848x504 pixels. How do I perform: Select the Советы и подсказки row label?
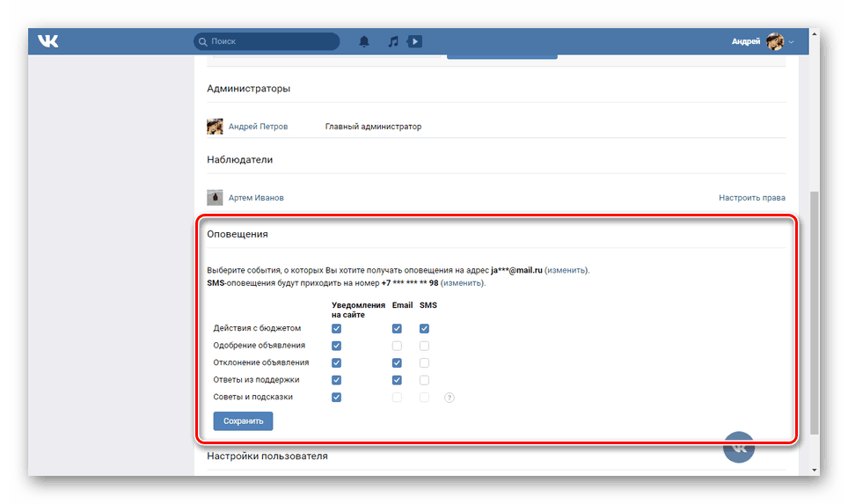pos(252,397)
